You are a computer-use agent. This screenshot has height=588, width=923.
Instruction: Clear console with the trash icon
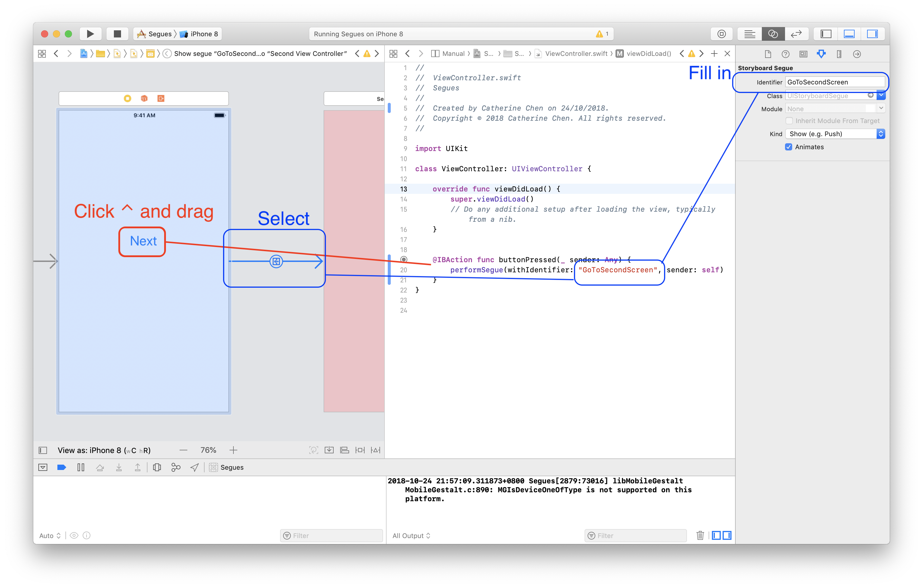700,535
